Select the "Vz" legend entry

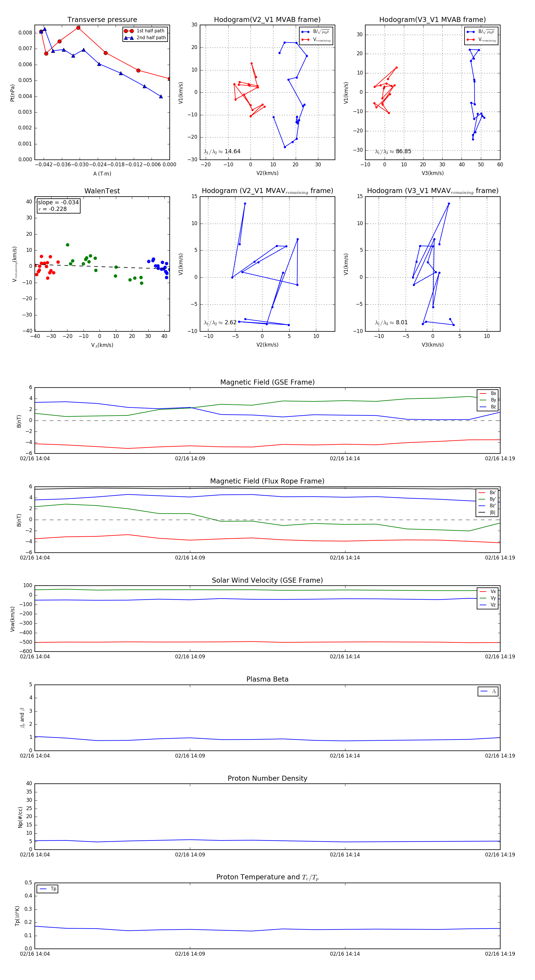click(x=488, y=605)
